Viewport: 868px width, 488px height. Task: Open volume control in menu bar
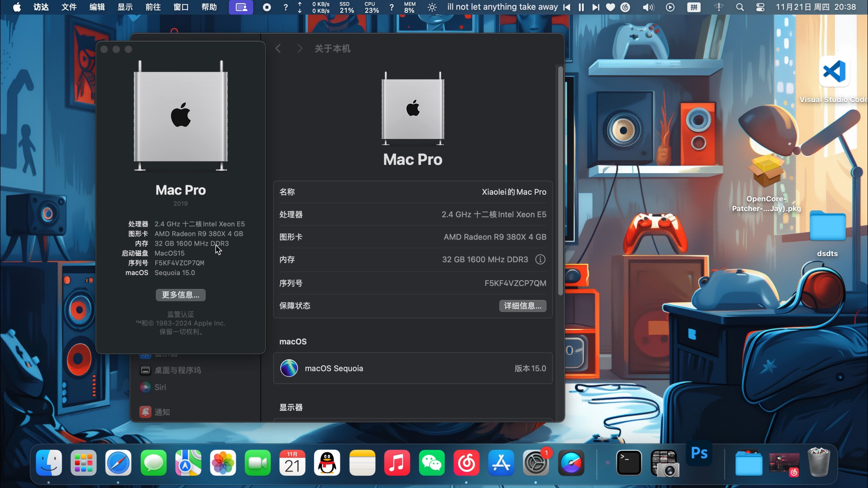[x=648, y=7]
